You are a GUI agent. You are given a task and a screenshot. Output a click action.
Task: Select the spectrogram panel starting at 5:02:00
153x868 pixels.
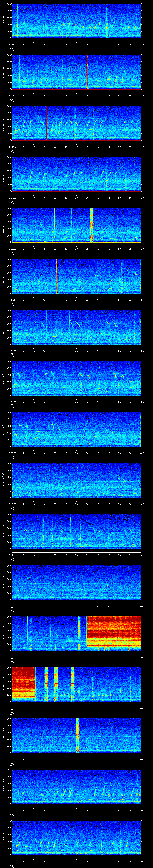77,72
